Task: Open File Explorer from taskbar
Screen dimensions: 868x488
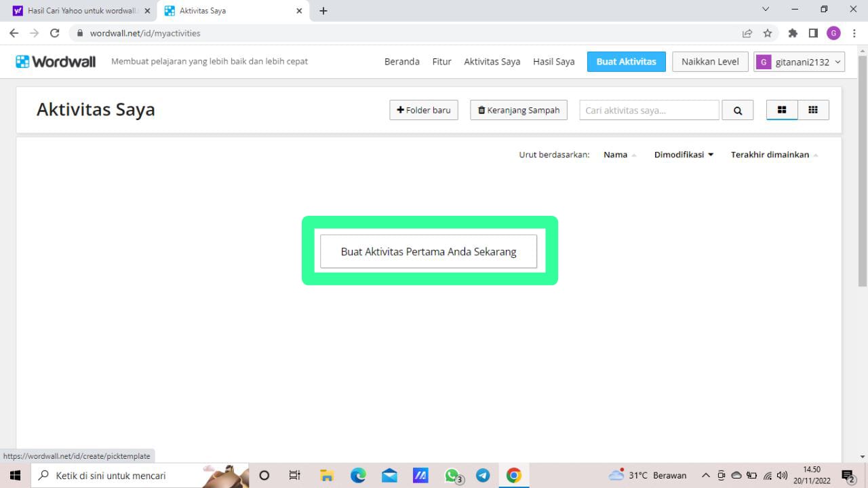Action: tap(327, 475)
